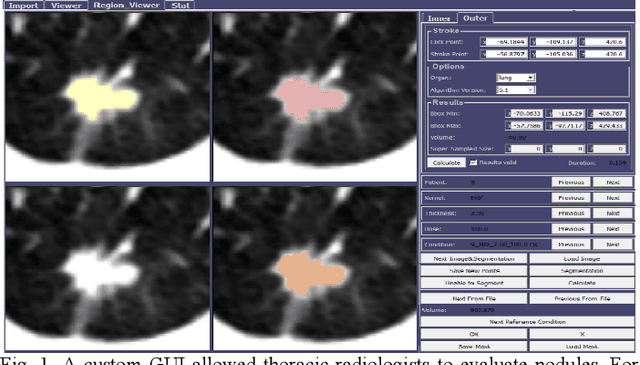Screen dimensions: 640x365
Task: Go to Next patient
Action: [x=613, y=182]
